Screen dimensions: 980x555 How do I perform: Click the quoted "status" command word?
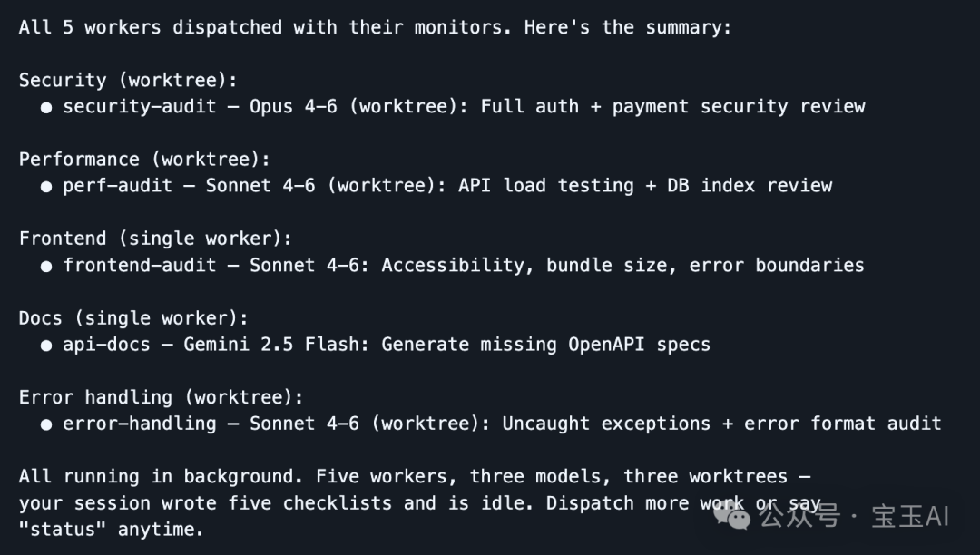[x=57, y=529]
